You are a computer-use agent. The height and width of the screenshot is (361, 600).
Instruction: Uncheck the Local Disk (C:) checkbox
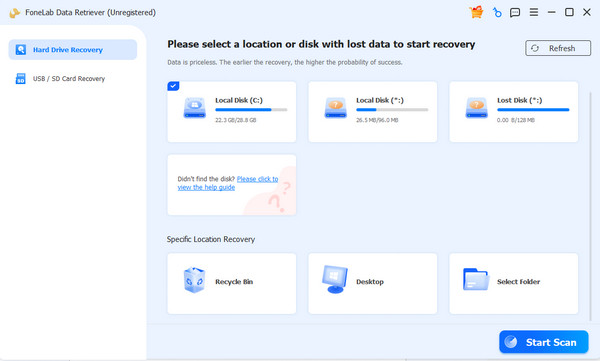173,86
